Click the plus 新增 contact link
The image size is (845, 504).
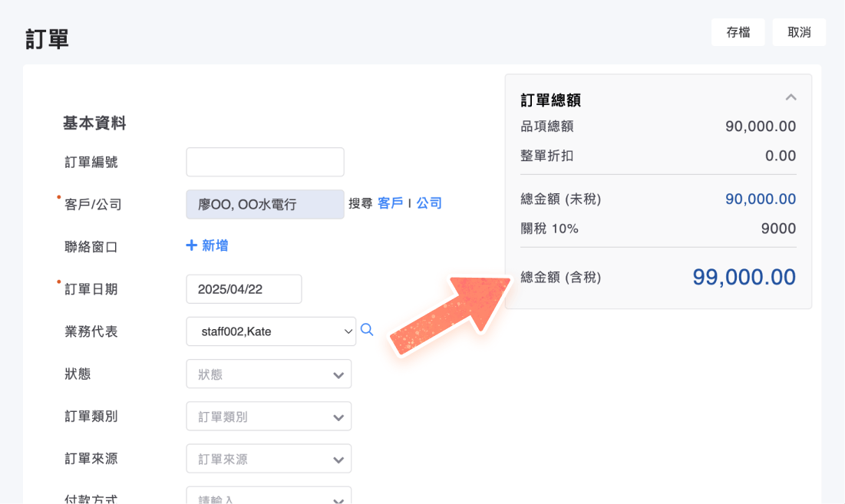[207, 245]
